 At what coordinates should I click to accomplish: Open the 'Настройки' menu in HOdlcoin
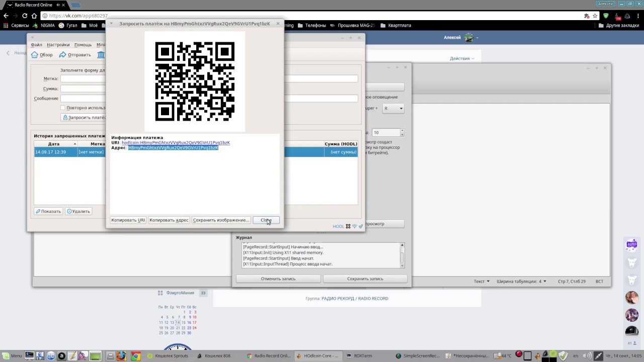pyautogui.click(x=58, y=45)
